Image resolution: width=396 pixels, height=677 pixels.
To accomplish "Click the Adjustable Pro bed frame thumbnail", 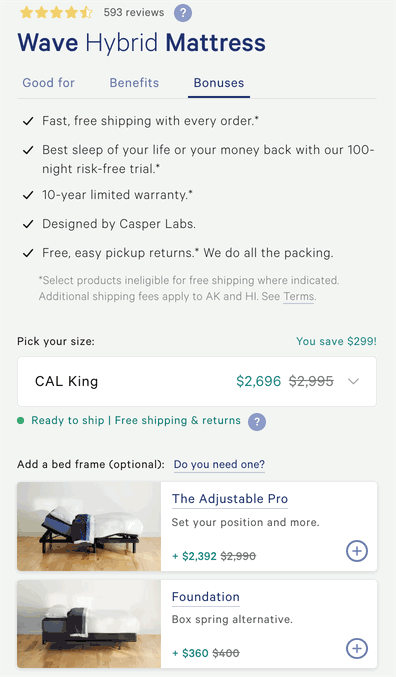I will pyautogui.click(x=89, y=526).
